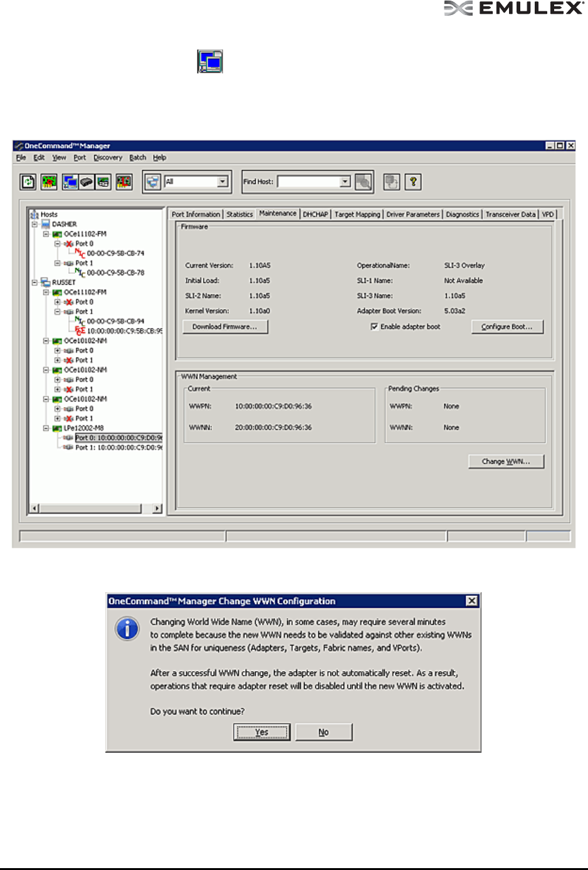Switch to the DHCHAP tab
This screenshot has width=588, height=870.
[x=315, y=215]
